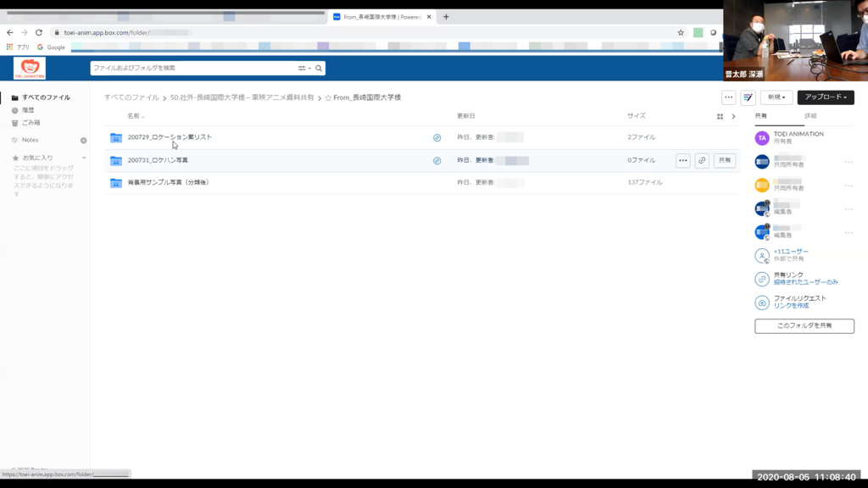
Task: Collapse the details panel with the chevron
Action: (x=734, y=116)
